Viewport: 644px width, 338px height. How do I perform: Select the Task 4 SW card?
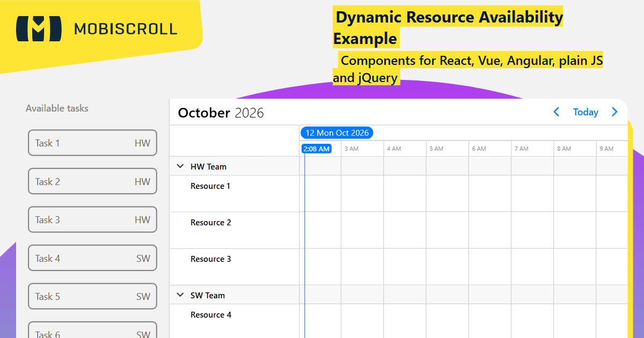pyautogui.click(x=92, y=258)
